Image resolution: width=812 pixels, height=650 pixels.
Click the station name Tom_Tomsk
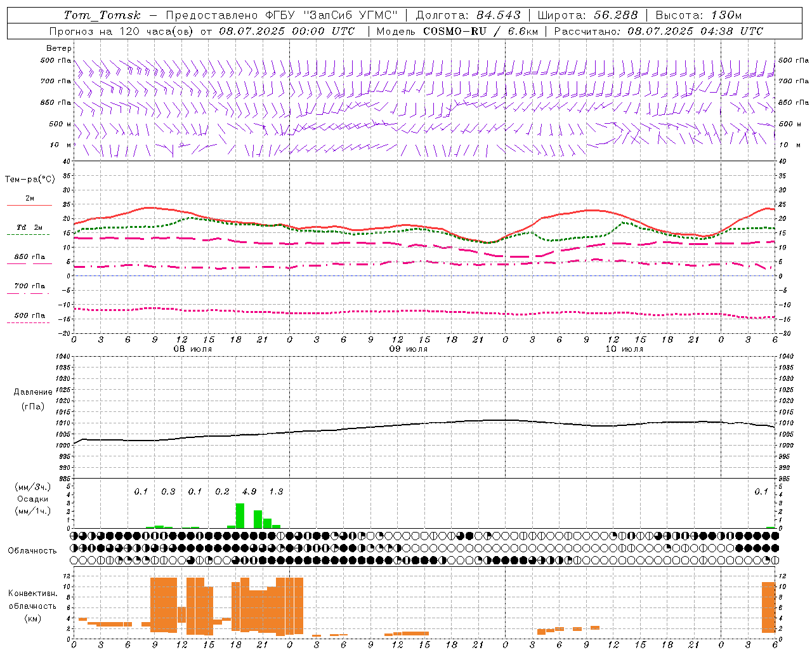tap(102, 15)
